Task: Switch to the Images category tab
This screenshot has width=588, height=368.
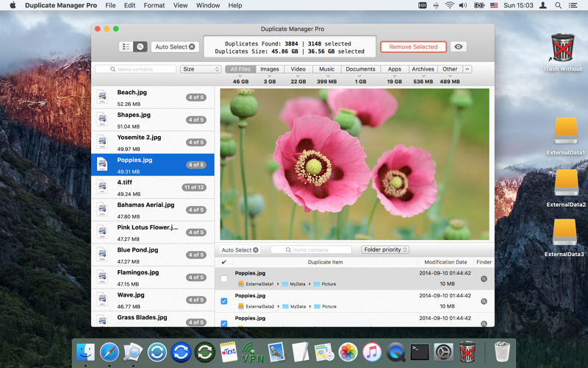Action: [x=270, y=69]
